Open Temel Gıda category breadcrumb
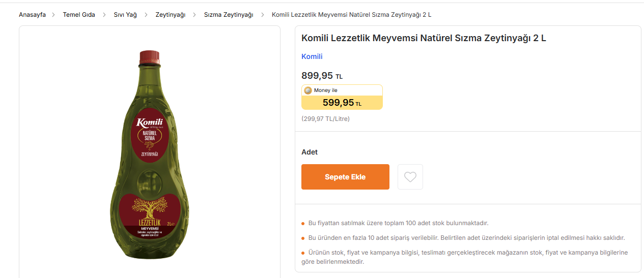Screen dimensions: 644x278 pos(79,15)
